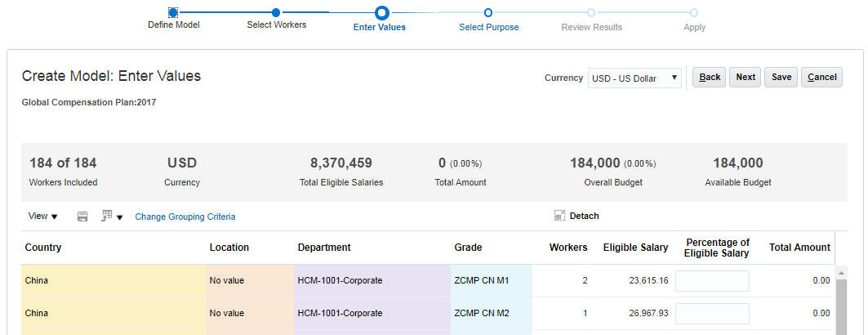Click the Select Purpose step circle
Screen dimensions: 868x335
click(487, 12)
